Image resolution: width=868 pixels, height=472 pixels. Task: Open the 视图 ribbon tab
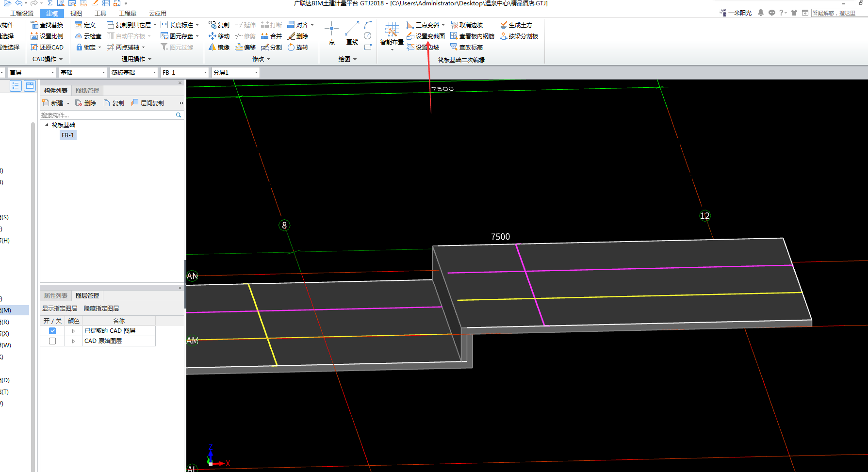click(x=76, y=13)
